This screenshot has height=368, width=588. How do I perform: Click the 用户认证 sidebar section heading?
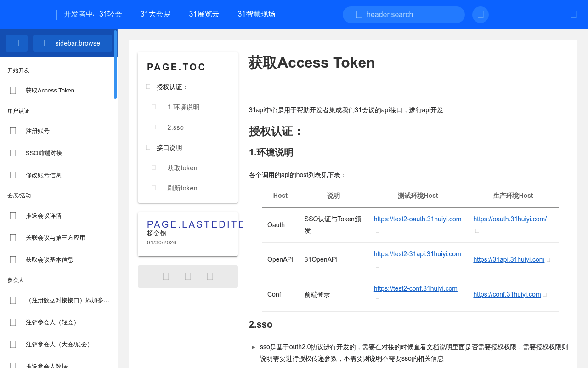(18, 111)
